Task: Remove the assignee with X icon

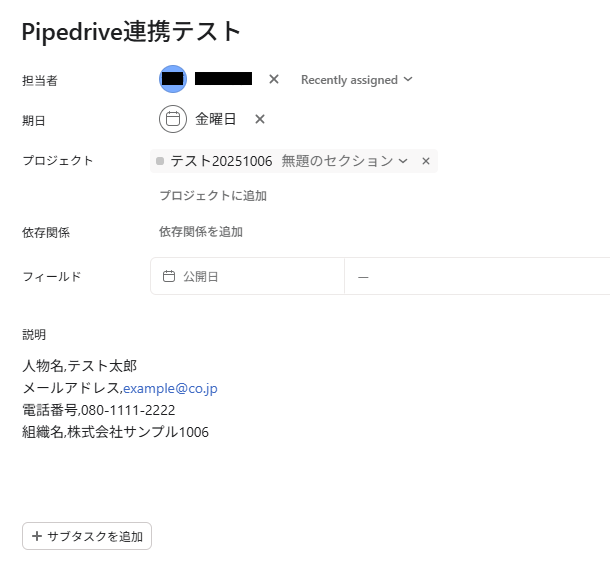Action: [274, 79]
